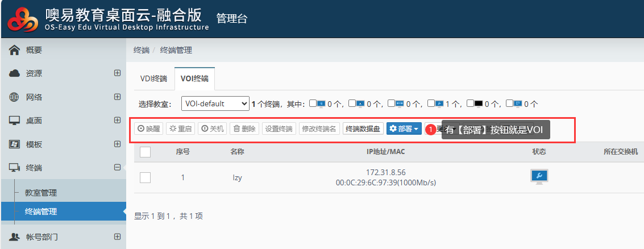Open the blue 部署 dropdown button
This screenshot has height=249, width=644.
(404, 129)
